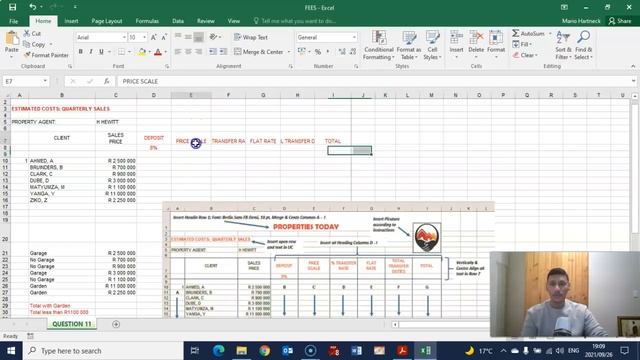Viewport: 640px width, 360px height.
Task: Click the taskbar search box
Action: coord(103,351)
